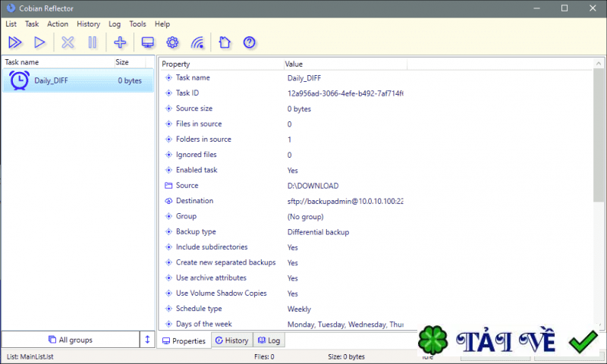The width and height of the screenshot is (607, 364).
Task: Click the bullet icon beside Schedule type
Action: (x=168, y=309)
